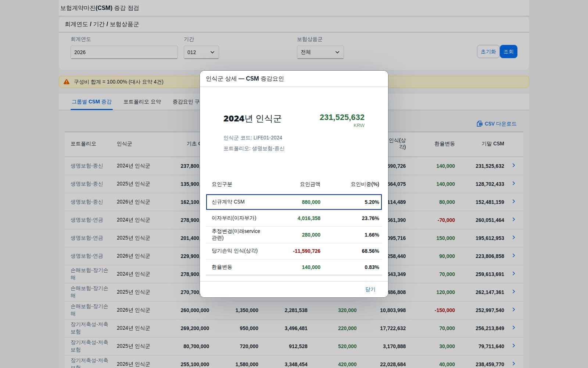Image resolution: width=588 pixels, height=368 pixels.
Task: Click the 10,803,998 상각 cell
Action: pyautogui.click(x=393, y=310)
